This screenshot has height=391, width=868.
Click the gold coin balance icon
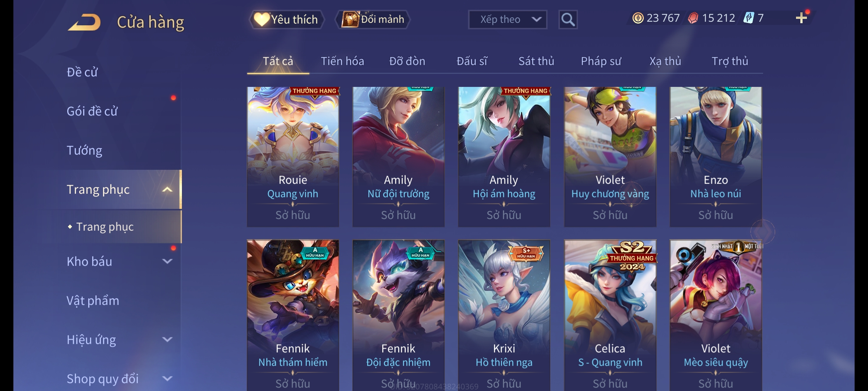click(638, 18)
